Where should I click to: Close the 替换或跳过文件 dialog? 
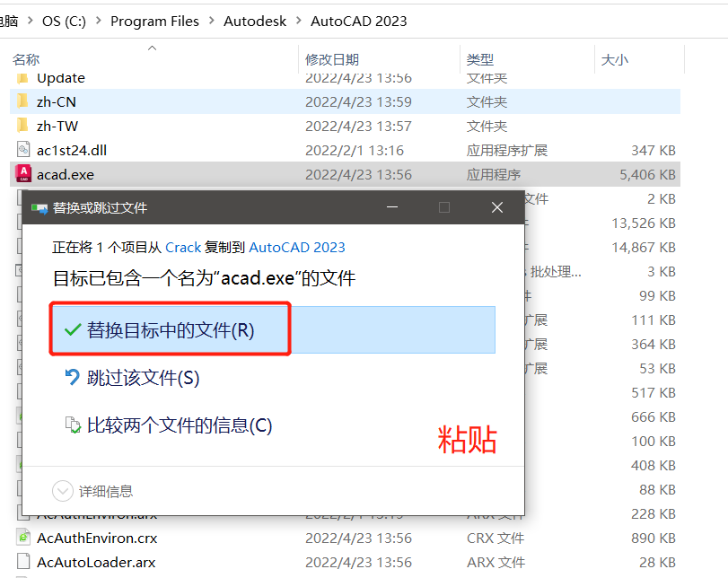(497, 207)
